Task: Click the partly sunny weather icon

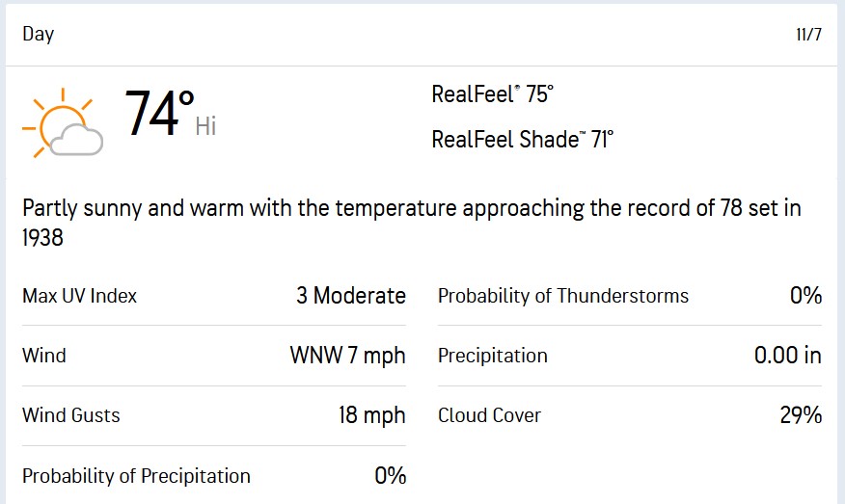Action: click(63, 122)
